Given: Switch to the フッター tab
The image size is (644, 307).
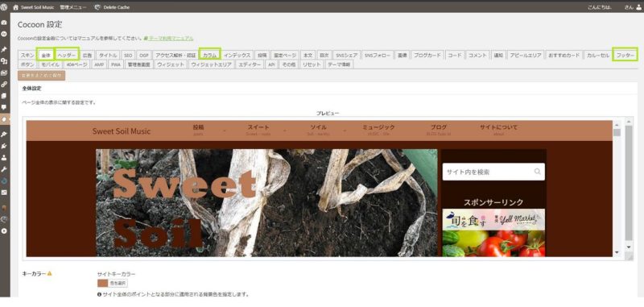Looking at the screenshot, I should 625,55.
